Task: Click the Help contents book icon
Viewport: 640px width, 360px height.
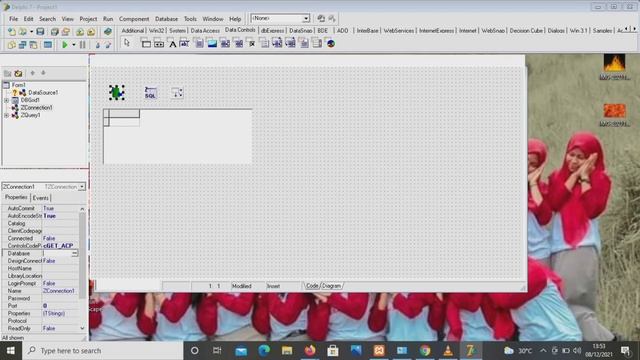Action: [108, 31]
